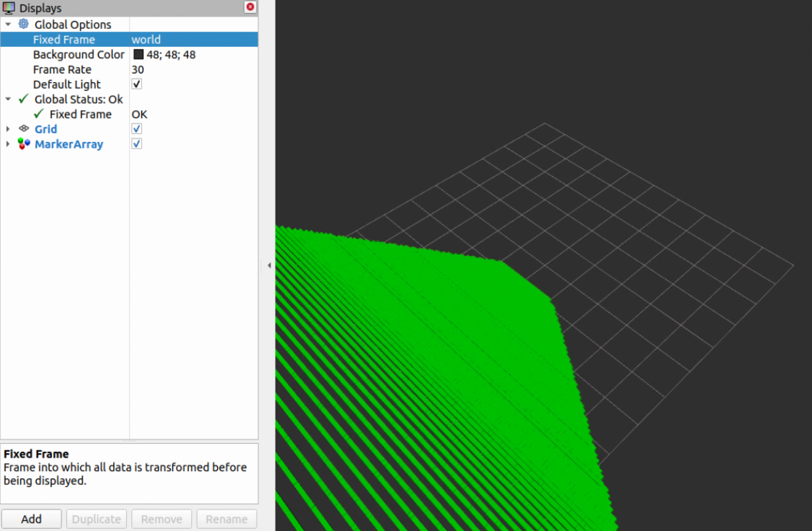
Task: Collapse the Displays panel with left arrow
Action: [x=269, y=265]
